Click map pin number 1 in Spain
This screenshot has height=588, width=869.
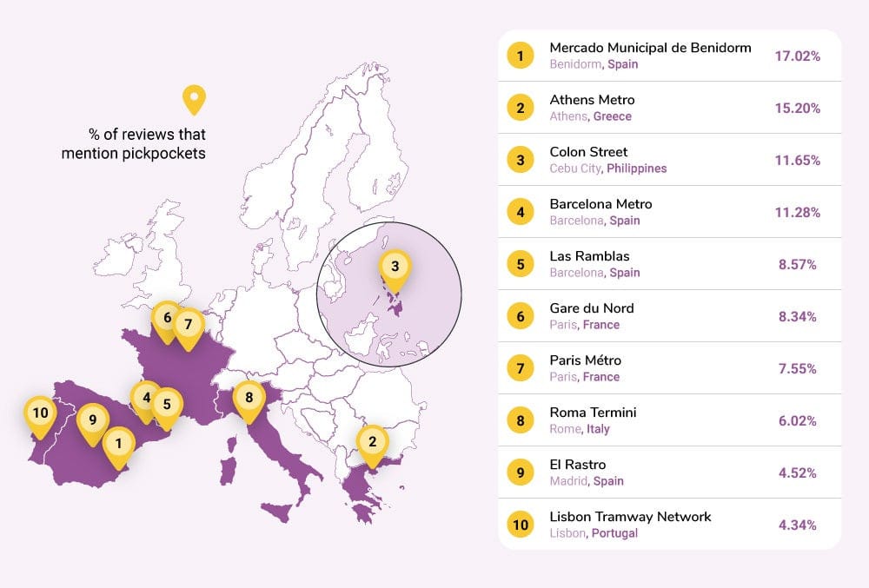click(117, 444)
